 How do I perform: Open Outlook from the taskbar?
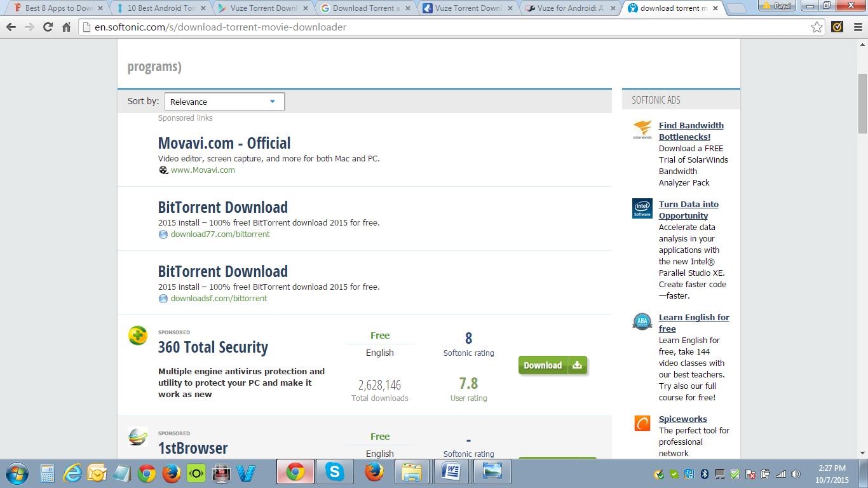(97, 473)
